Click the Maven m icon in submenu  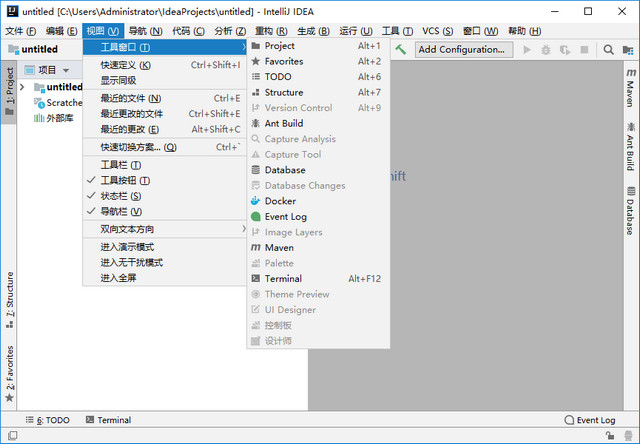click(x=256, y=247)
